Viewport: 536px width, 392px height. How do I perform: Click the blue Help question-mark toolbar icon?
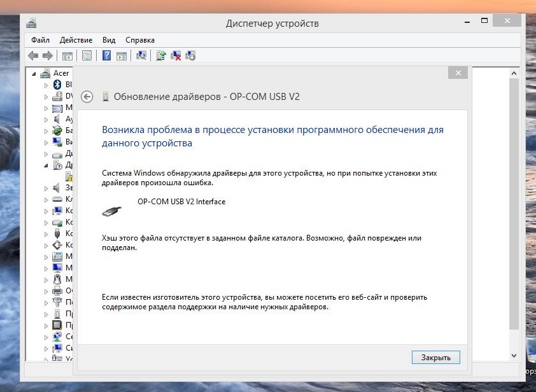point(107,55)
